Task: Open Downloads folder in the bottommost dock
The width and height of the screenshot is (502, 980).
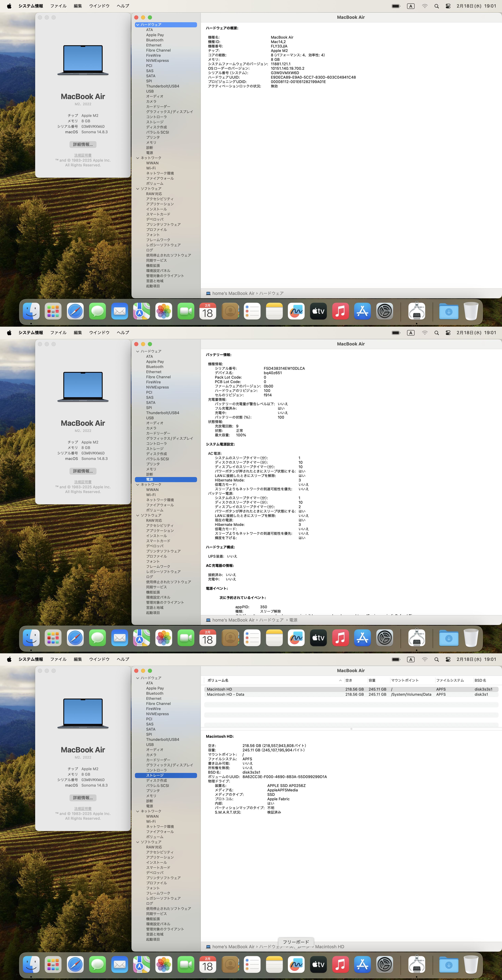Action: pos(448,965)
